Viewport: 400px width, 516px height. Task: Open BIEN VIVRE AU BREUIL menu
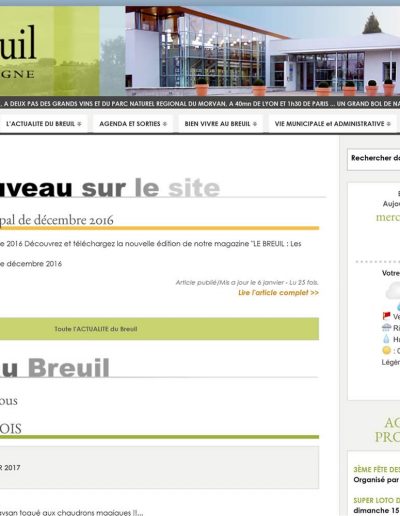pyautogui.click(x=221, y=124)
